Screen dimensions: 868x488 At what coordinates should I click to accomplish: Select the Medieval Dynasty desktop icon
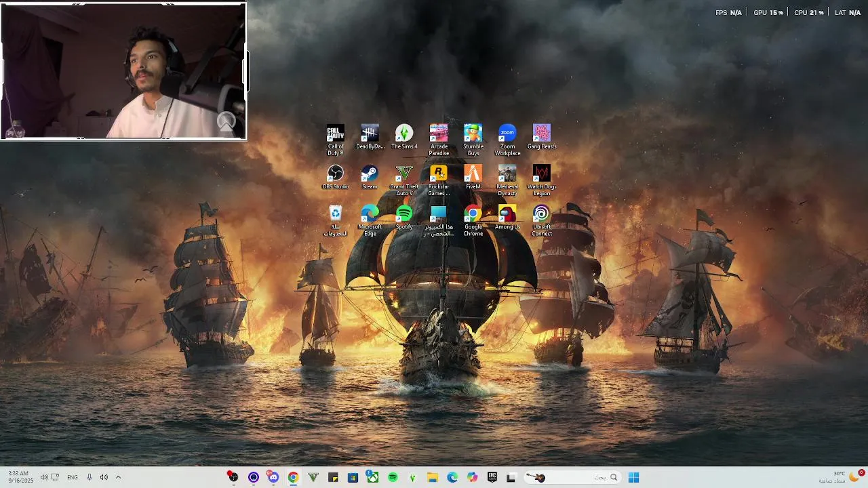(x=507, y=180)
